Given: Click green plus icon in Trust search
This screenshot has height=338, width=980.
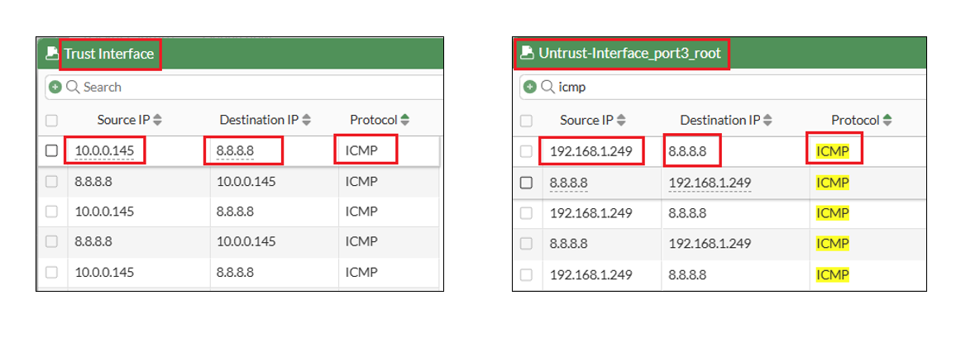Looking at the screenshot, I should (55, 87).
